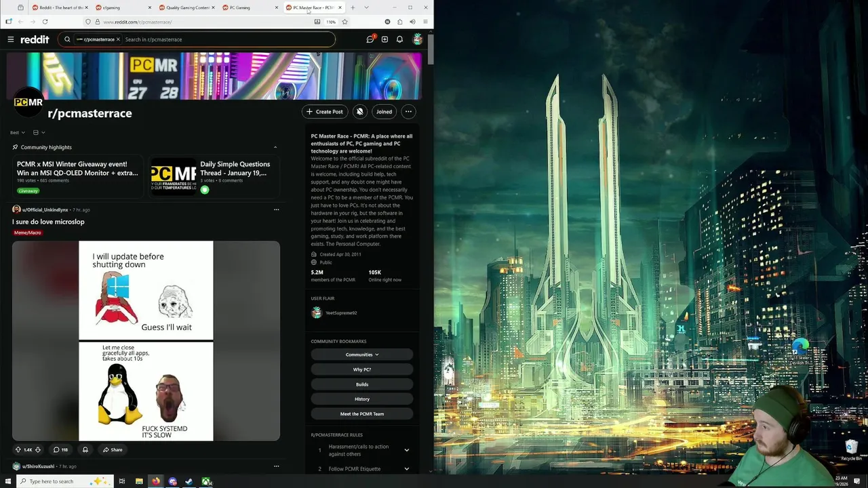Open a new browser tab

(x=353, y=7)
